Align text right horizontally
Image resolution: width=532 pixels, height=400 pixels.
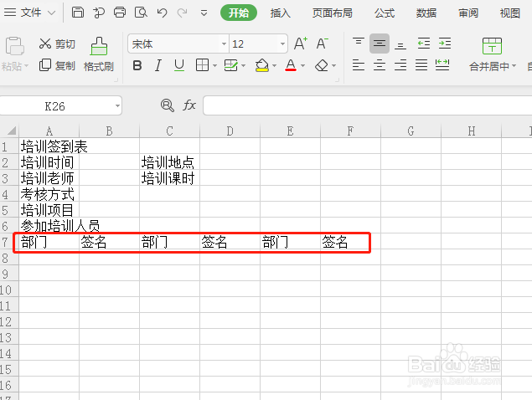tap(400, 64)
